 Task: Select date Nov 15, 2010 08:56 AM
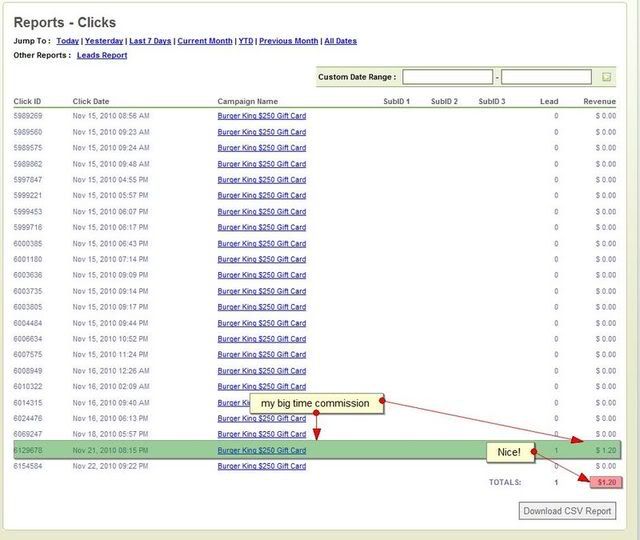(111, 116)
